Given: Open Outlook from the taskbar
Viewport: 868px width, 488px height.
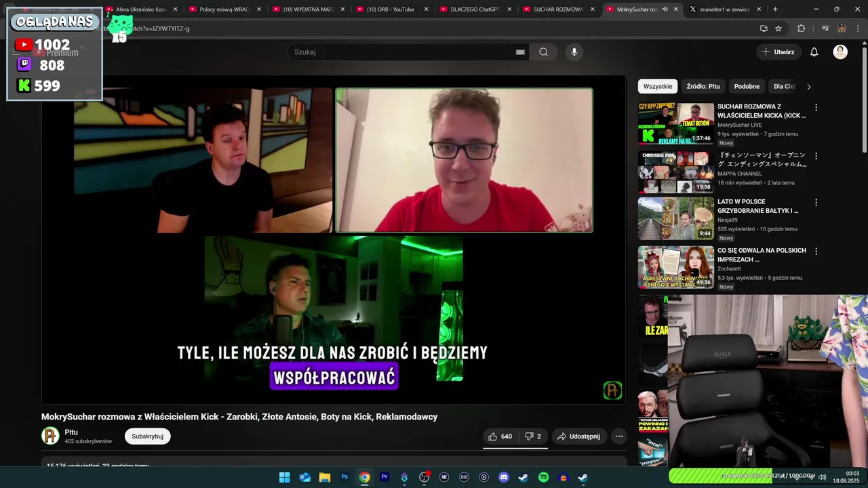Looking at the screenshot, I should [x=304, y=477].
